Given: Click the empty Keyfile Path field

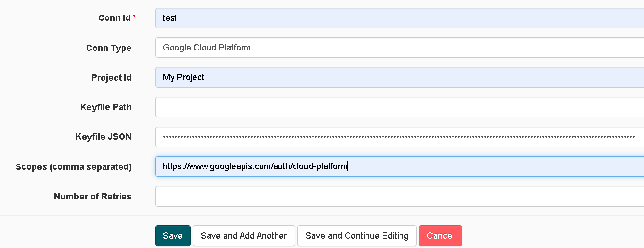Looking at the screenshot, I should pyautogui.click(x=399, y=107).
